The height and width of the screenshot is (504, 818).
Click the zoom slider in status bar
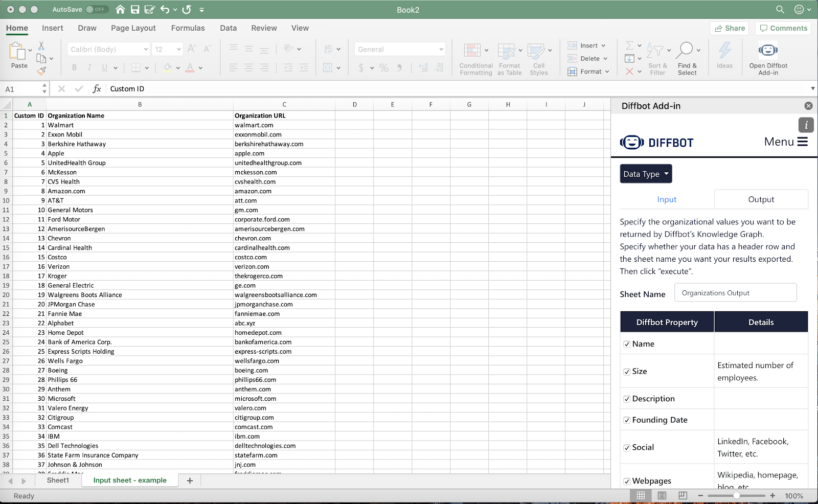coord(736,495)
